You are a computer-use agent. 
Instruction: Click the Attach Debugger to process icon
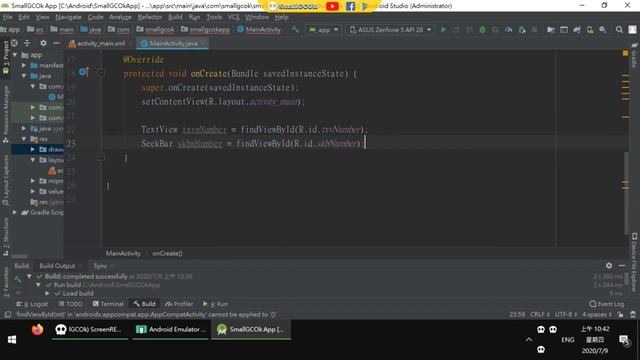pos(522,30)
